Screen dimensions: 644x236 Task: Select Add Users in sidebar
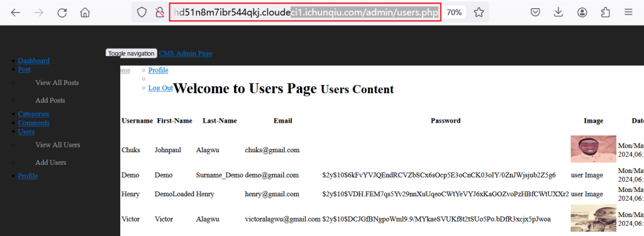(50, 162)
